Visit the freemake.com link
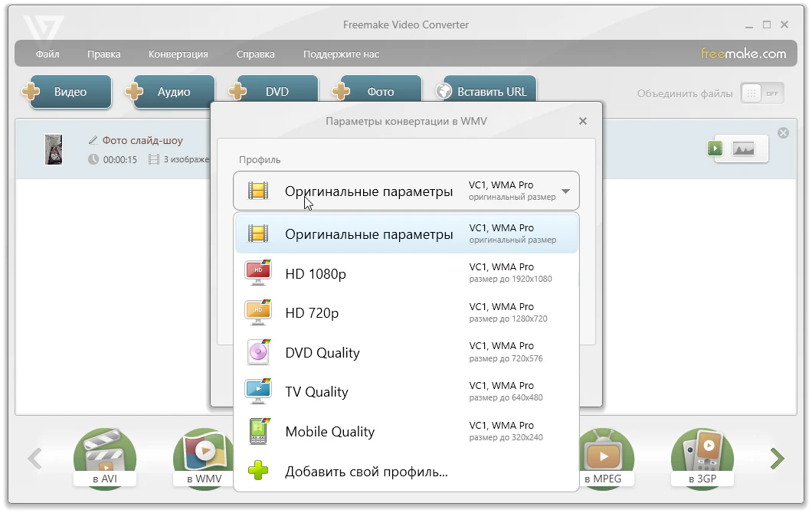Image resolution: width=812 pixels, height=513 pixels. [743, 54]
